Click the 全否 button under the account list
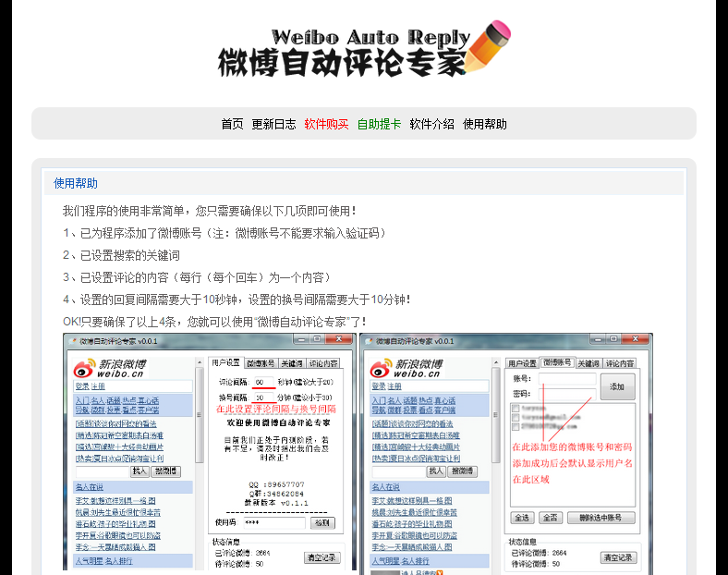 [x=551, y=518]
